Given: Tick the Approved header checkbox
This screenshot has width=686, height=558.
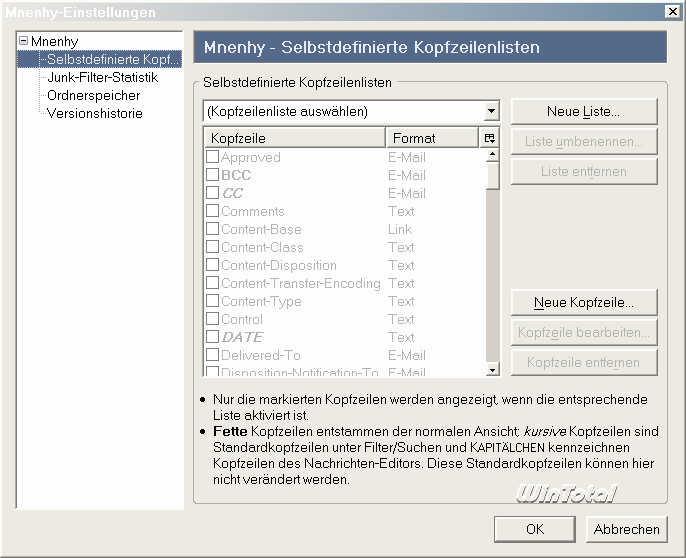Looking at the screenshot, I should [x=212, y=157].
